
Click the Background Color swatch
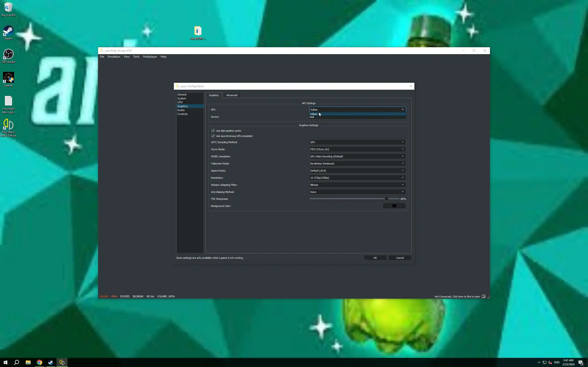(394, 206)
